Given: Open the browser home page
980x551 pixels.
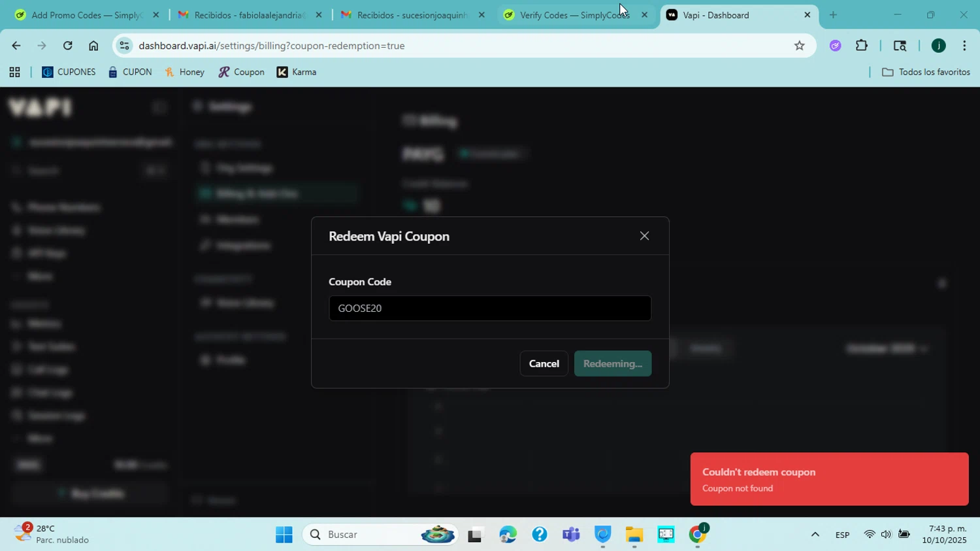Looking at the screenshot, I should tap(93, 46).
